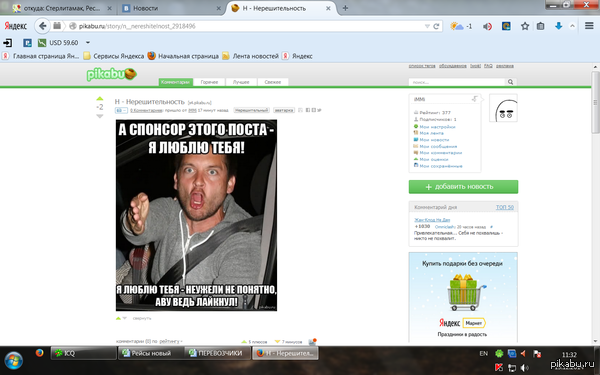
Task: Select the Горячее tab on Pikabu
Action: pyautogui.click(x=209, y=82)
